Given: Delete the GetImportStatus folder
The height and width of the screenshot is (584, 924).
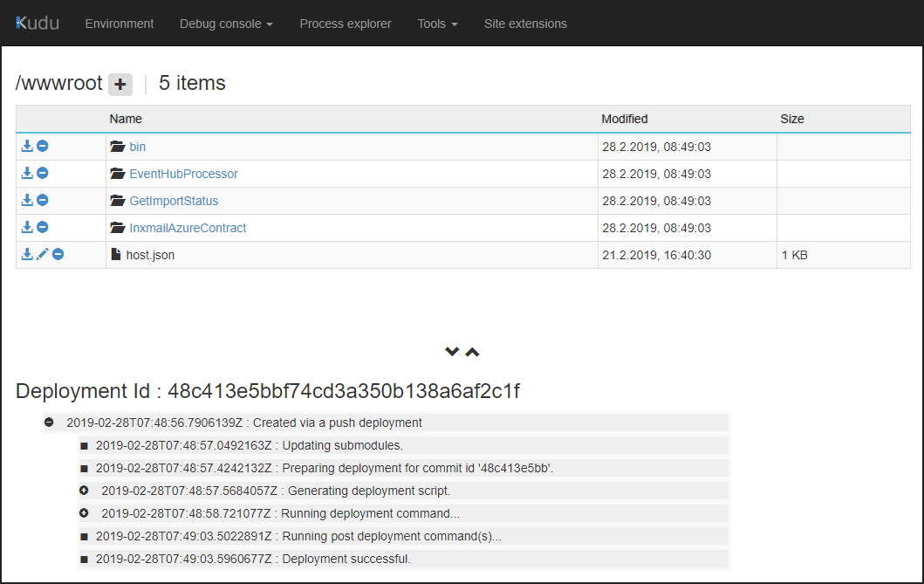Looking at the screenshot, I should click(x=43, y=201).
